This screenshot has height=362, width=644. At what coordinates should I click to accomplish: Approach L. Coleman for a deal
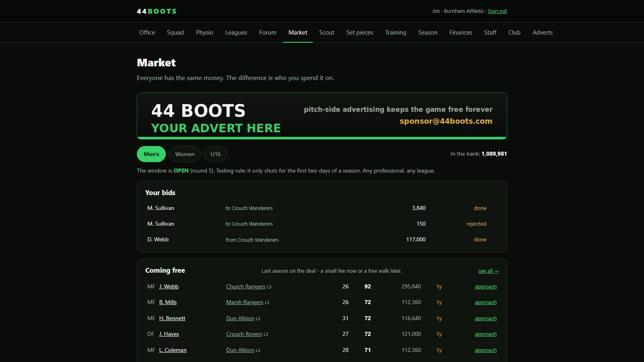[x=485, y=350]
